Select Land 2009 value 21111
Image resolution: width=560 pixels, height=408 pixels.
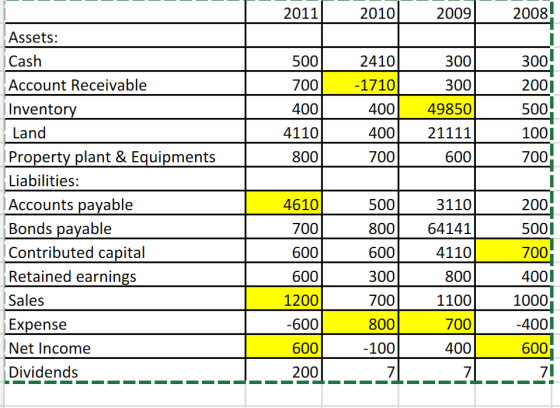[x=437, y=131]
